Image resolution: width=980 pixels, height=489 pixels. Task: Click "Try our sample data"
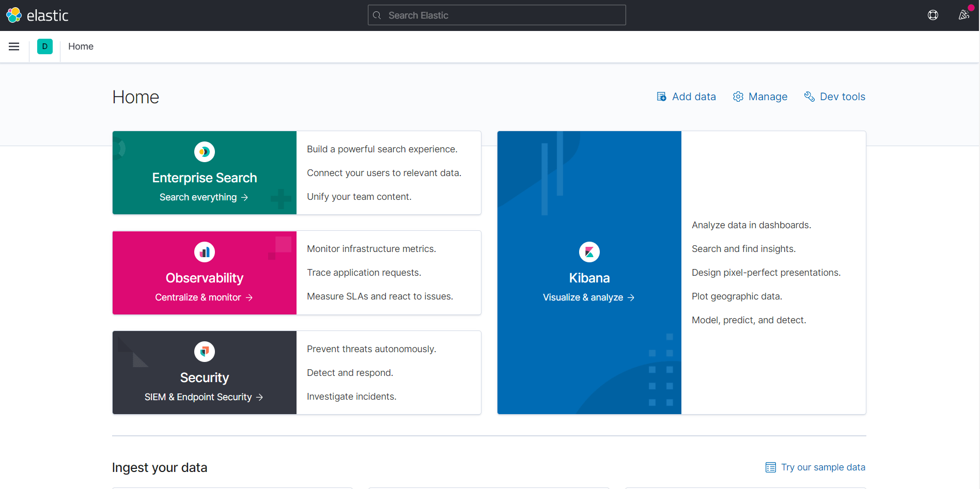[x=823, y=467]
